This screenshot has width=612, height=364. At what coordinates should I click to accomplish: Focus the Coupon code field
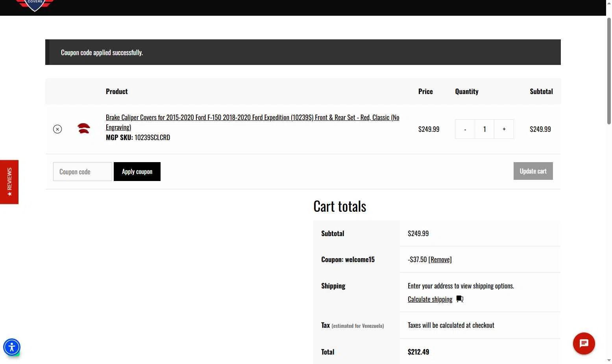(83, 172)
